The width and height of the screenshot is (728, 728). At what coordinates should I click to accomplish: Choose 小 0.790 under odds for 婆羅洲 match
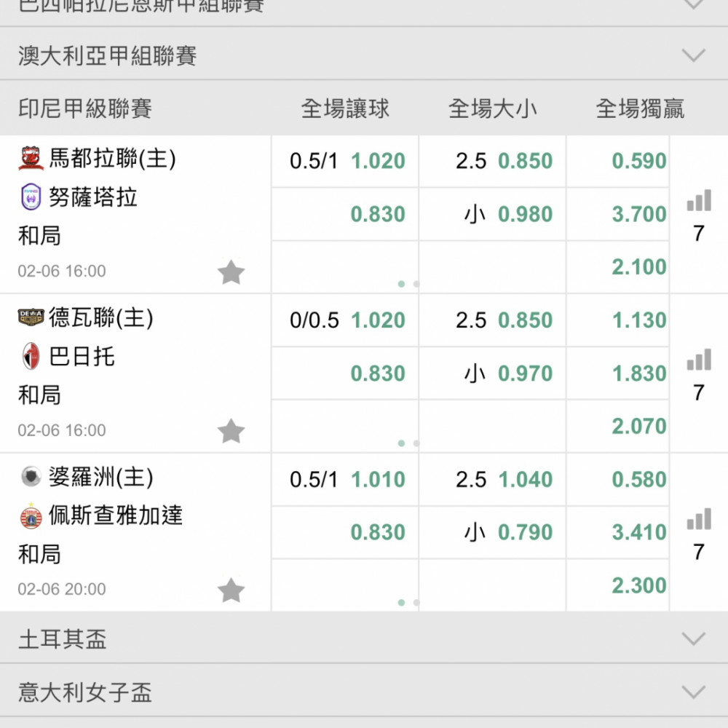pos(524,532)
